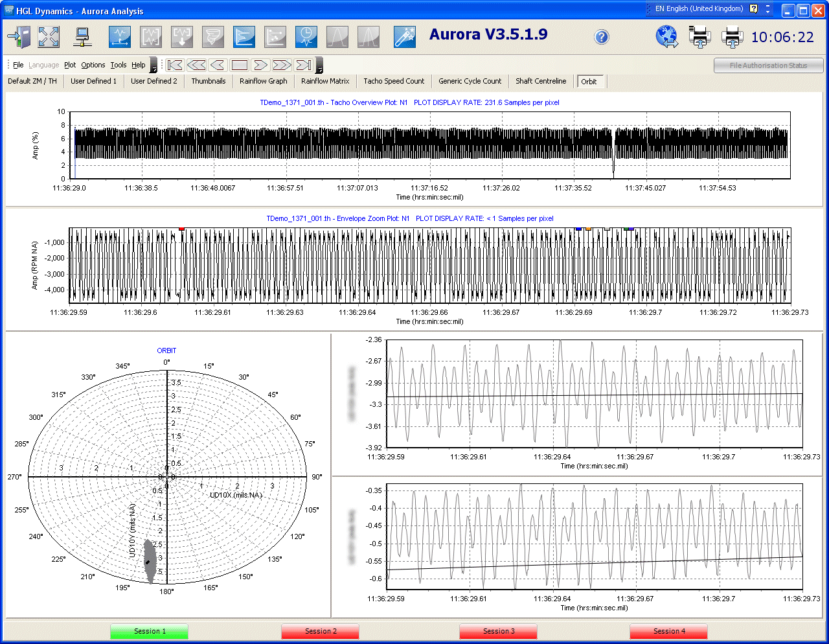The image size is (829, 644).
Task: Expand the menu bar overflow arrow
Action: coord(153,65)
